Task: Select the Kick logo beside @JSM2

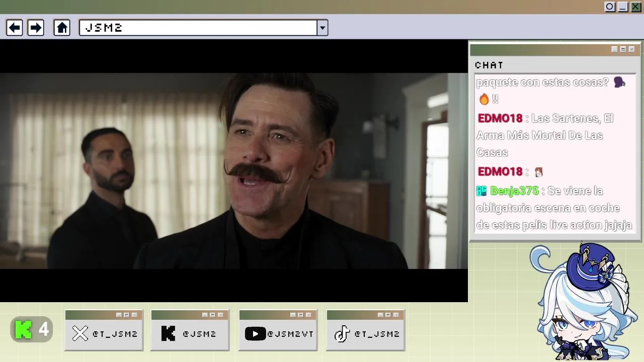Action: (168, 334)
